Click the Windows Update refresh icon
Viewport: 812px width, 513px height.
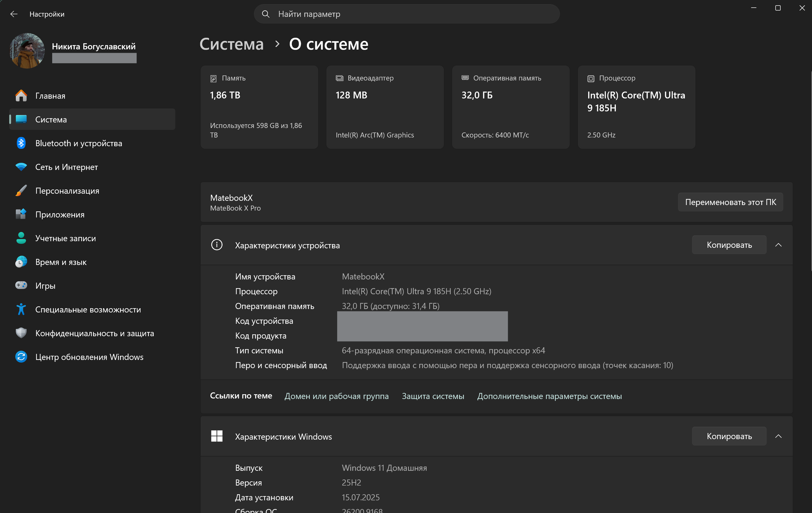[x=21, y=357]
